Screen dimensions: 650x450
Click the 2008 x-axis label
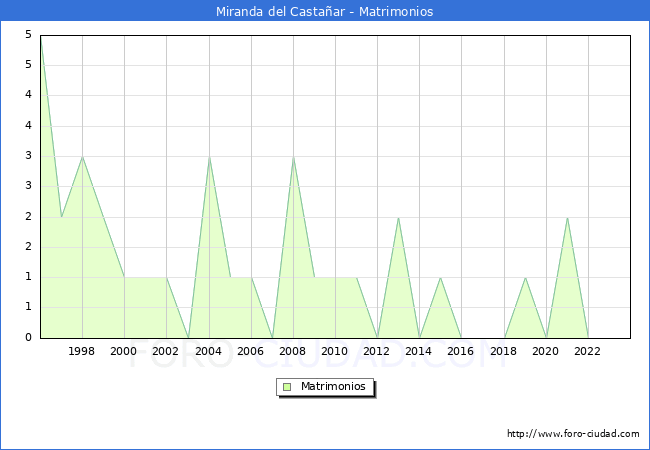click(x=293, y=351)
